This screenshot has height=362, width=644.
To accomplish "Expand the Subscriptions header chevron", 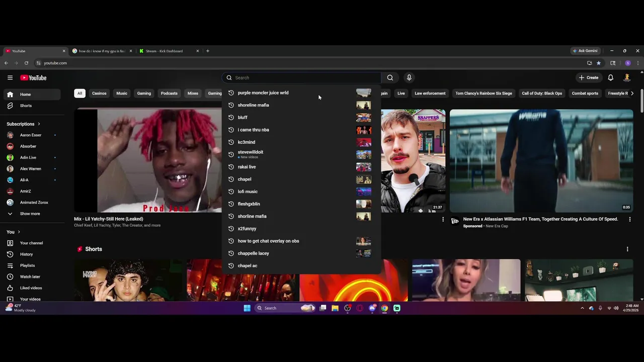I will 39,124.
